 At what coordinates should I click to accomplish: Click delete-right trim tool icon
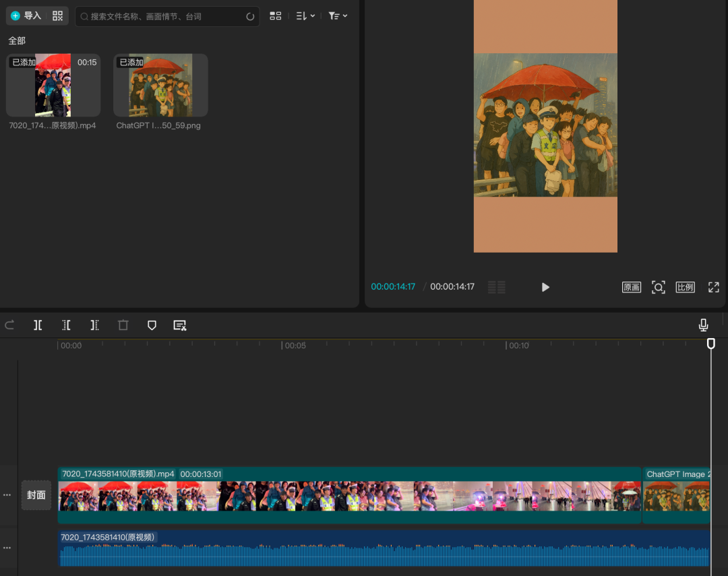95,325
